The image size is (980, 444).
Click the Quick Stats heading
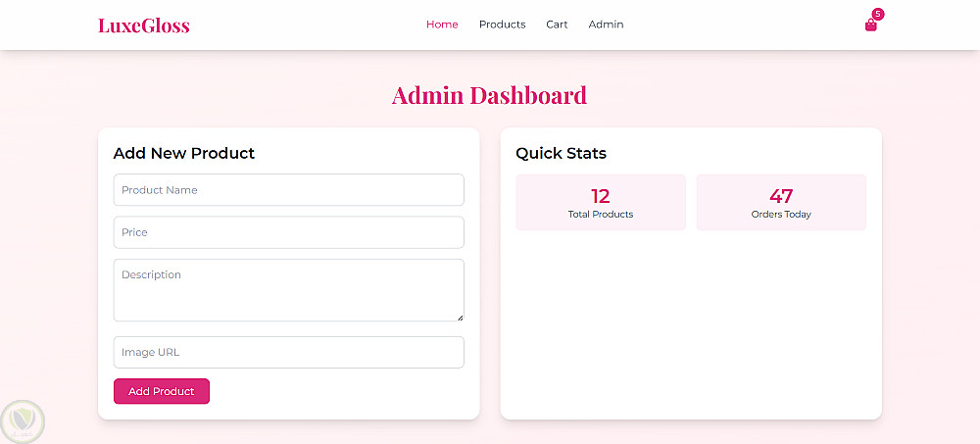pyautogui.click(x=561, y=153)
